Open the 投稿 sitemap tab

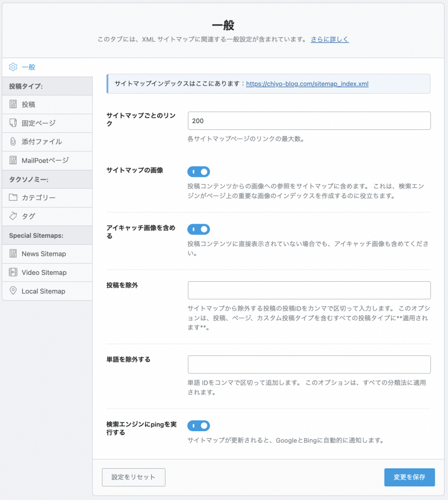pyautogui.click(x=47, y=104)
